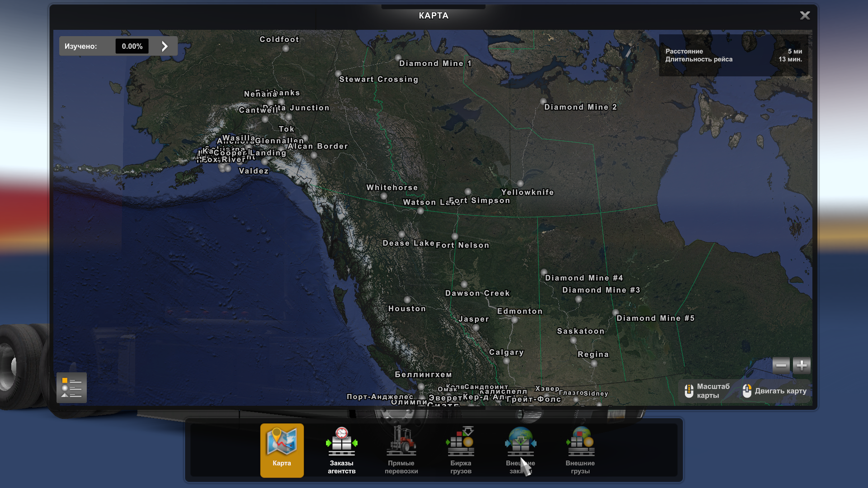Image resolution: width=868 pixels, height=488 pixels.
Task: Select the Fort Simpson marker
Action: (468, 192)
